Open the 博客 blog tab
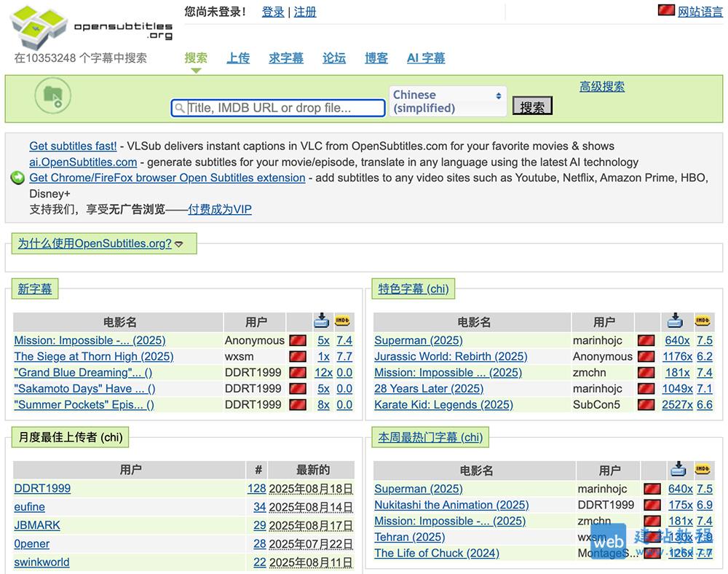This screenshot has width=728, height=574. click(376, 58)
